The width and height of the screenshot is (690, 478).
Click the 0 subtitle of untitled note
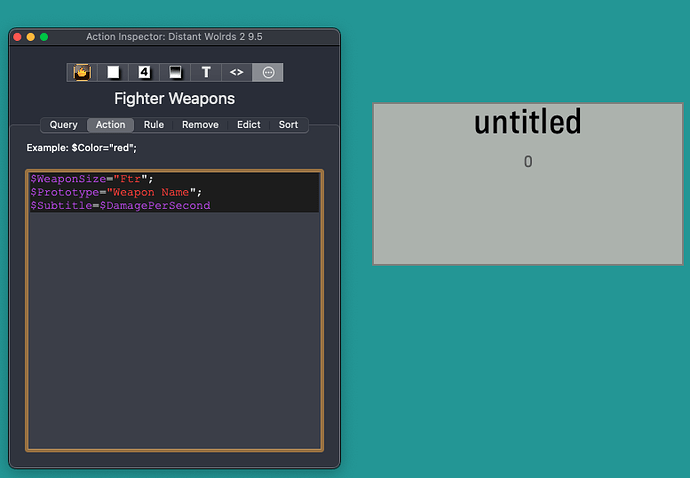pyautogui.click(x=528, y=162)
